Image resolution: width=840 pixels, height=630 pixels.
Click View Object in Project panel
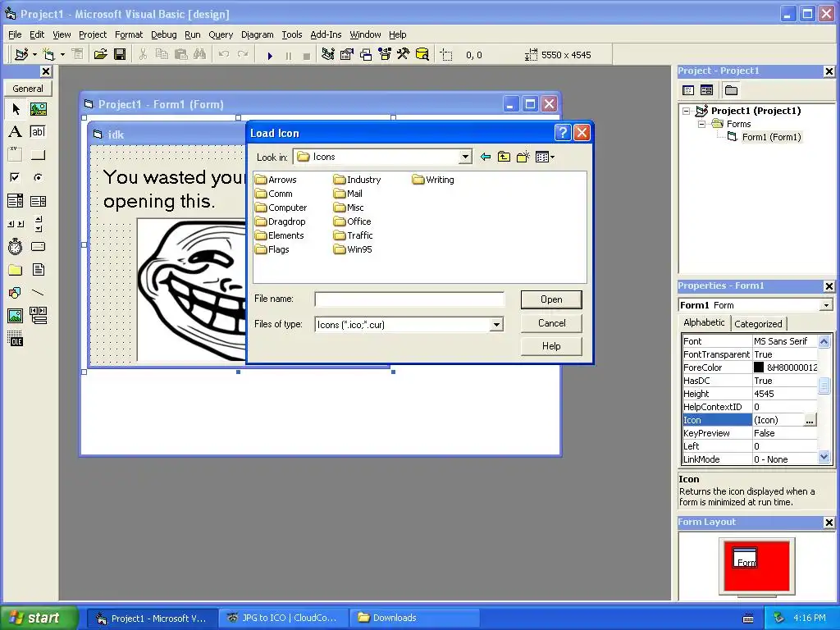706,90
